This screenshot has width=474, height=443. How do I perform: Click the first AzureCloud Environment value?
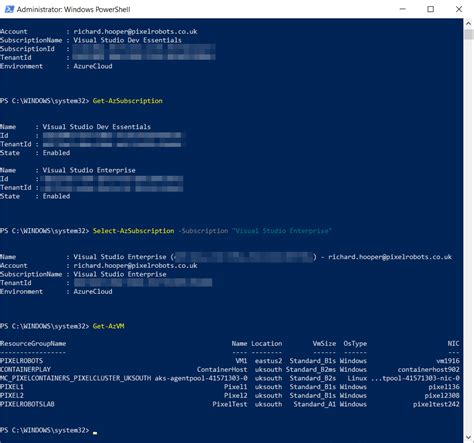pos(93,66)
